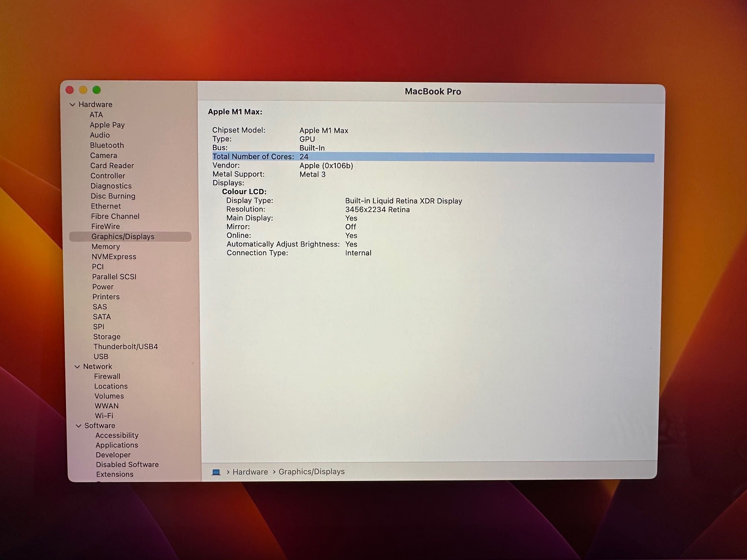The height and width of the screenshot is (560, 747).
Task: Select USB in the sidebar
Action: tap(101, 357)
